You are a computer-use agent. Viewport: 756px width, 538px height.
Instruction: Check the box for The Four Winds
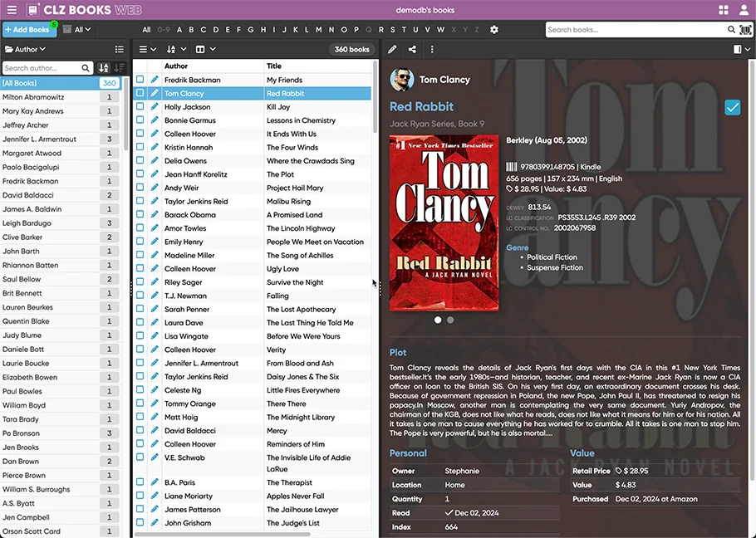[x=140, y=146]
